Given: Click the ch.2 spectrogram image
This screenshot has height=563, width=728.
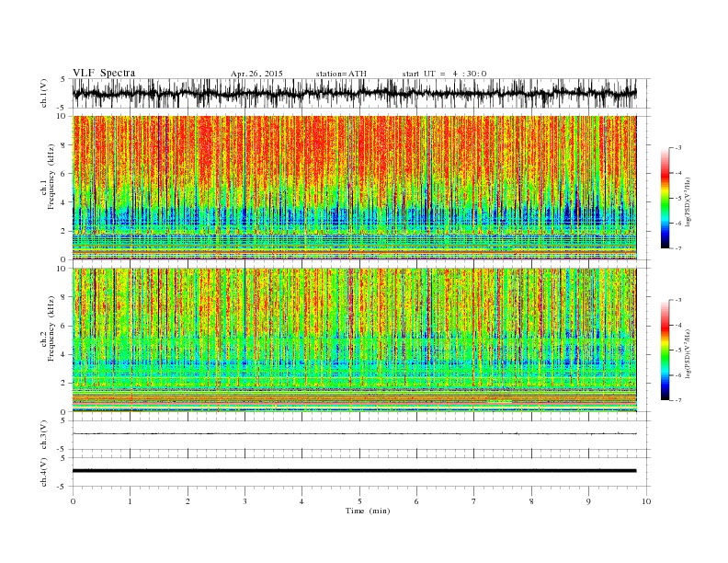Looking at the screenshot, I should (x=355, y=339).
